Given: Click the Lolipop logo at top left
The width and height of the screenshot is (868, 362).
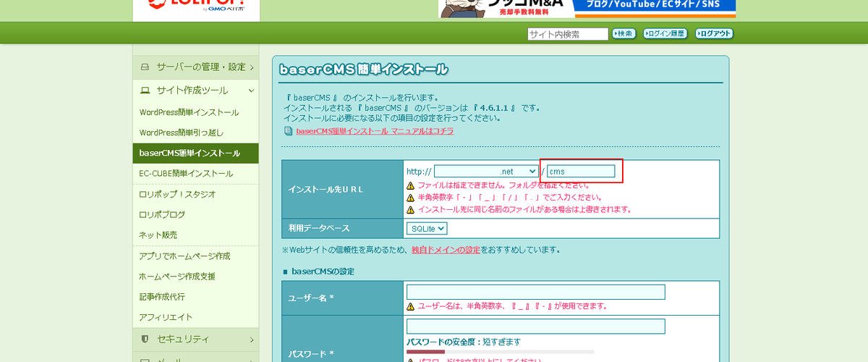Looking at the screenshot, I should tap(196, 6).
